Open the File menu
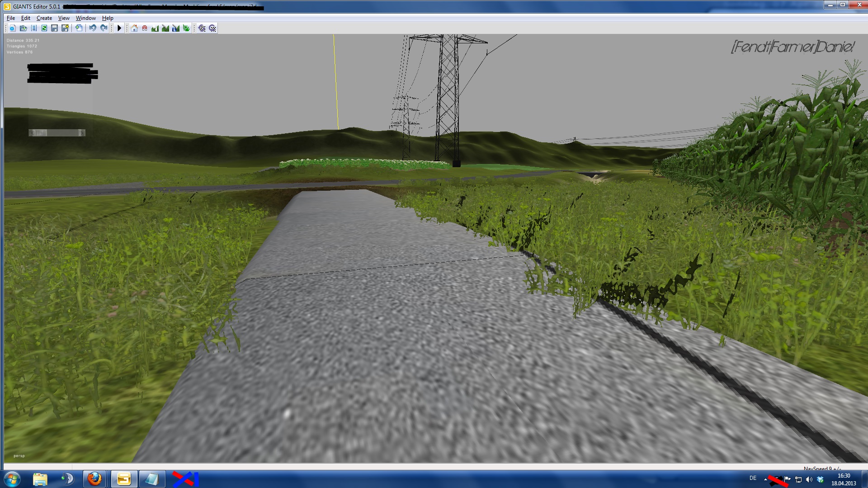868x488 pixels. (11, 18)
